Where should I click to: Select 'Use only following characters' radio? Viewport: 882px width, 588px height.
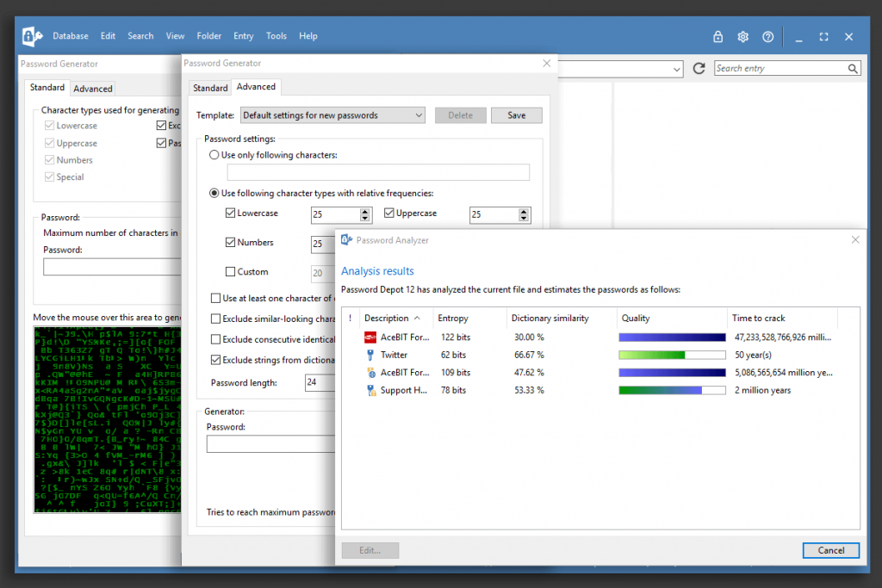point(214,155)
